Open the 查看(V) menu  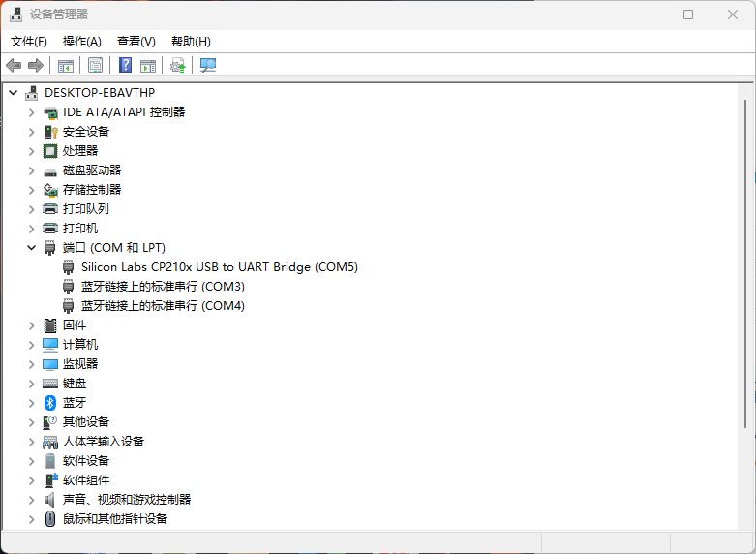(136, 42)
